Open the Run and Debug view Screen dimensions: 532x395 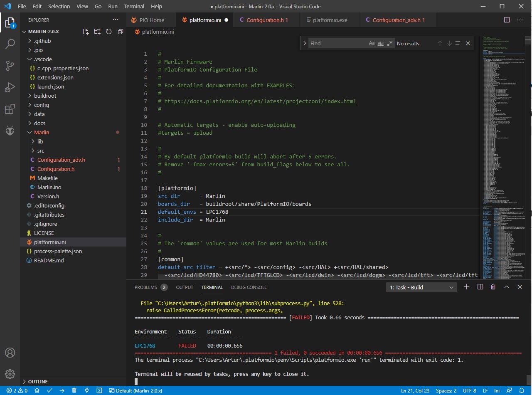point(10,87)
